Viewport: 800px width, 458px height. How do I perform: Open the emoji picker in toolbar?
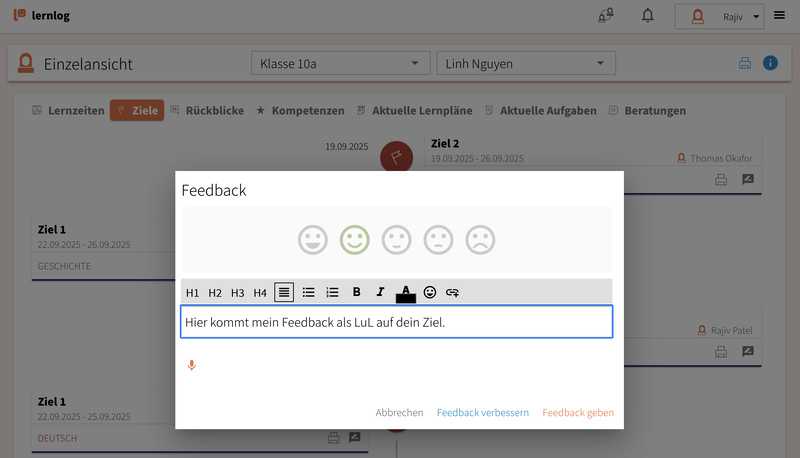click(x=430, y=292)
